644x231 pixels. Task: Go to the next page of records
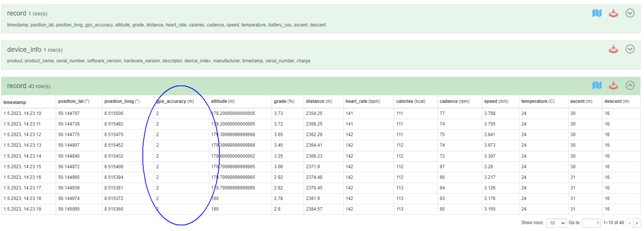tap(636, 223)
